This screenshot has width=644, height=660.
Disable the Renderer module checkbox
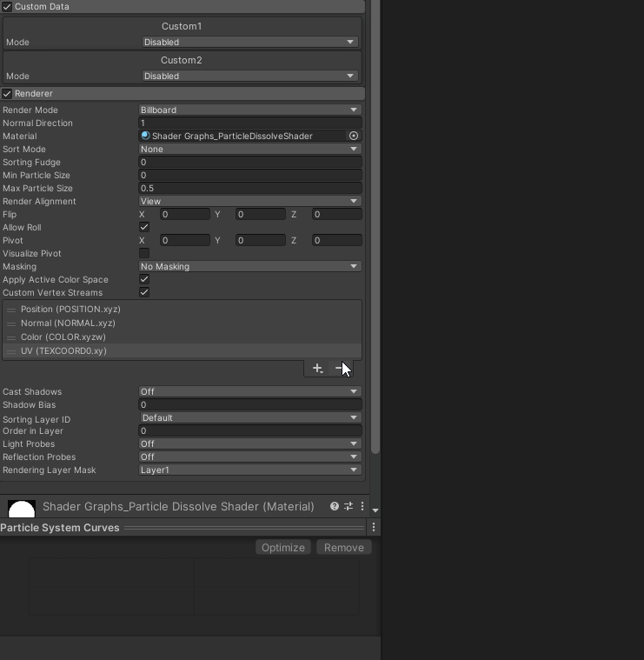click(x=7, y=93)
